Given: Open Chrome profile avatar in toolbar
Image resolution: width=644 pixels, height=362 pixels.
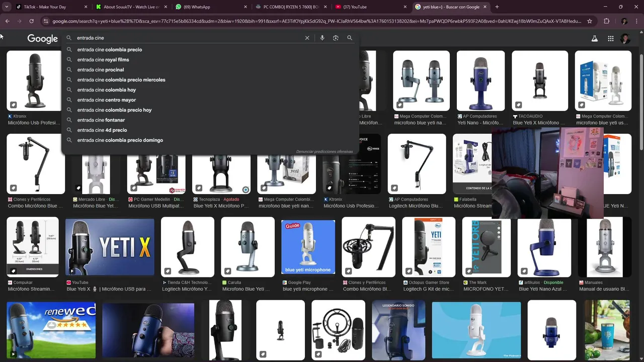Looking at the screenshot, I should (x=624, y=21).
